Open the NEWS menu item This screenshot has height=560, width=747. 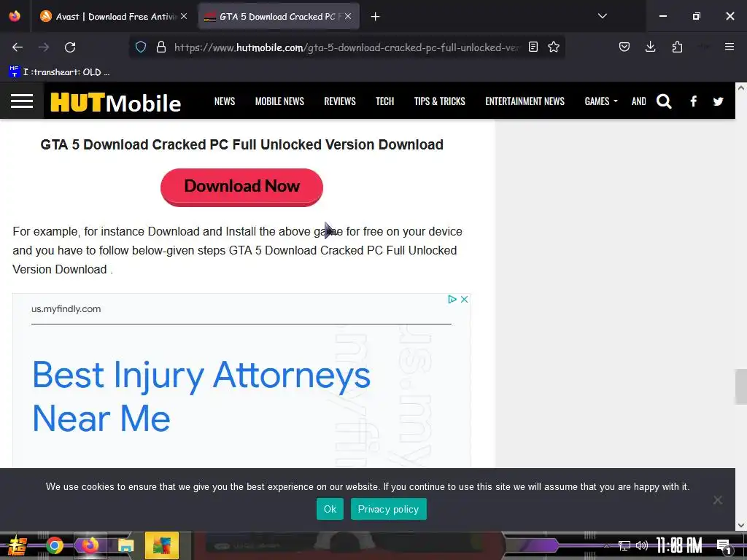[x=225, y=101]
